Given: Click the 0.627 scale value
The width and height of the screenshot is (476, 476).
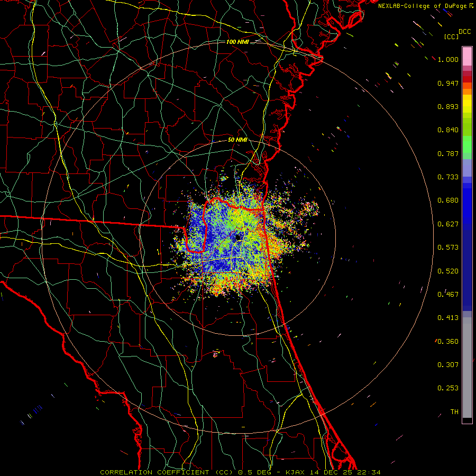Looking at the screenshot, I should [x=448, y=224].
